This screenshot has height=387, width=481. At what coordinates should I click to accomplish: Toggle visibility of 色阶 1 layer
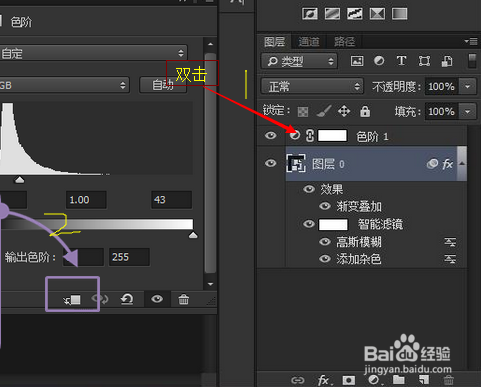point(271,136)
